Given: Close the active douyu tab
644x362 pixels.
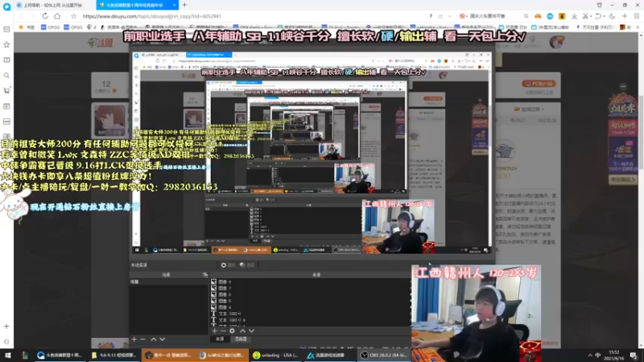Looking at the screenshot, I should pyautogui.click(x=174, y=5).
